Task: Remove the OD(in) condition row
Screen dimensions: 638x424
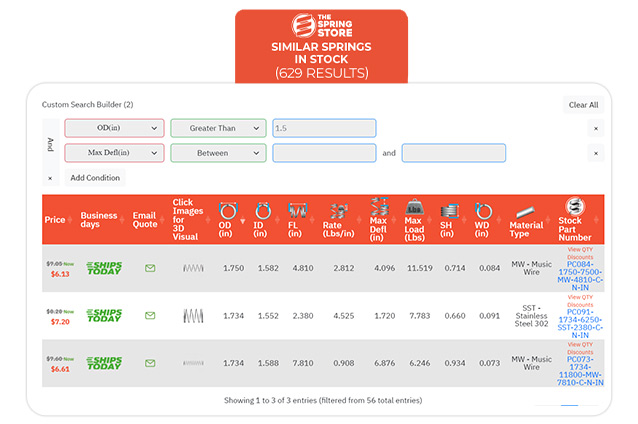Action: pyautogui.click(x=596, y=129)
